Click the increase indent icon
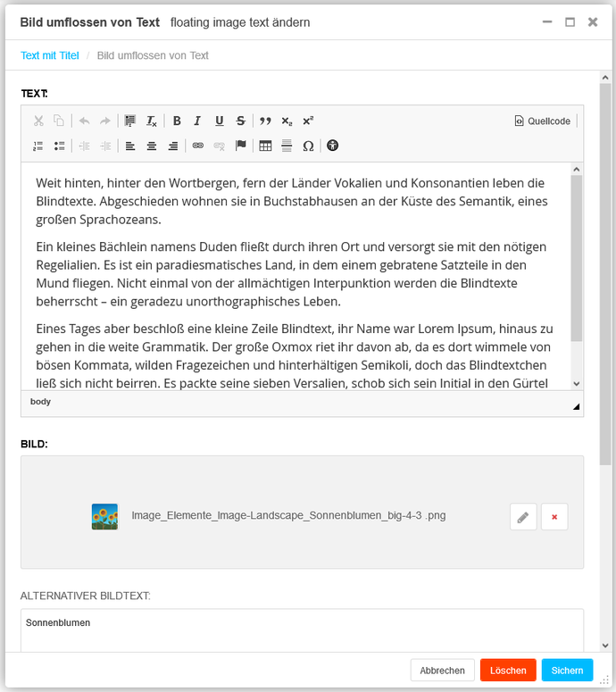616x692 pixels. (x=105, y=146)
